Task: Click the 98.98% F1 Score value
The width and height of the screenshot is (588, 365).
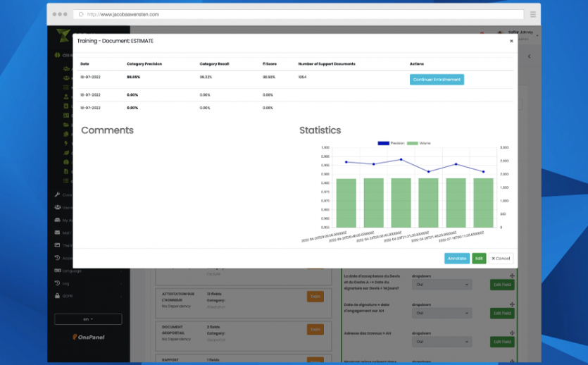Action: point(269,78)
